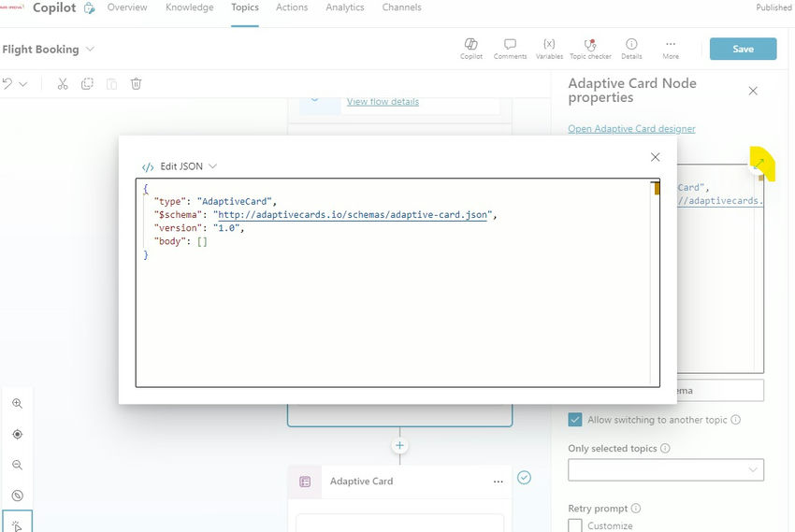Screen dimensions: 795x532
Task: Zoom out on the canvas
Action: 17,465
